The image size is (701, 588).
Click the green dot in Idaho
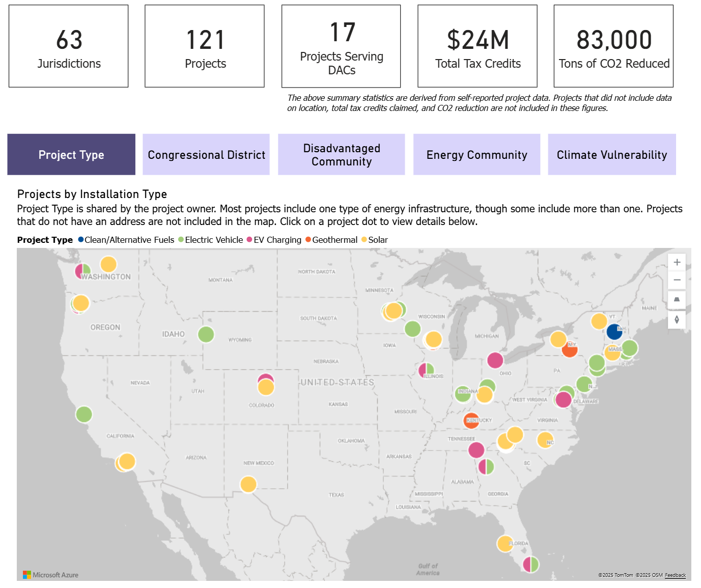tap(206, 334)
